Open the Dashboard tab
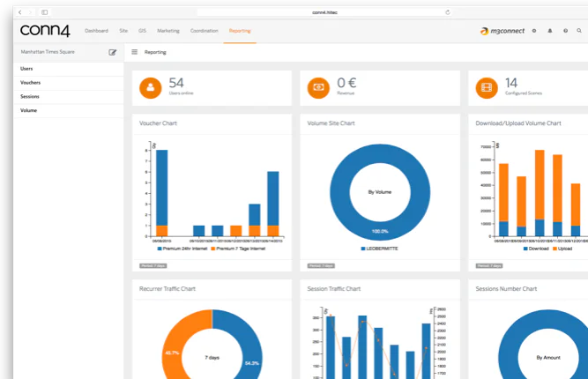Screen dimensions: 588x379 (x=96, y=31)
